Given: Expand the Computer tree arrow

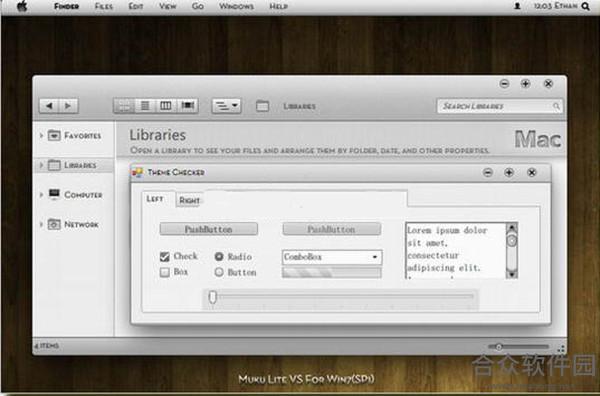Looking at the screenshot, I should [x=41, y=194].
